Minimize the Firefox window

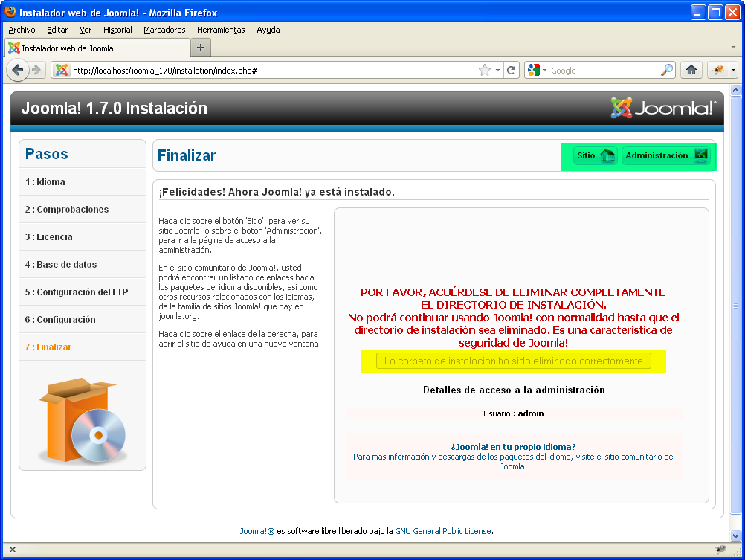coord(697,12)
